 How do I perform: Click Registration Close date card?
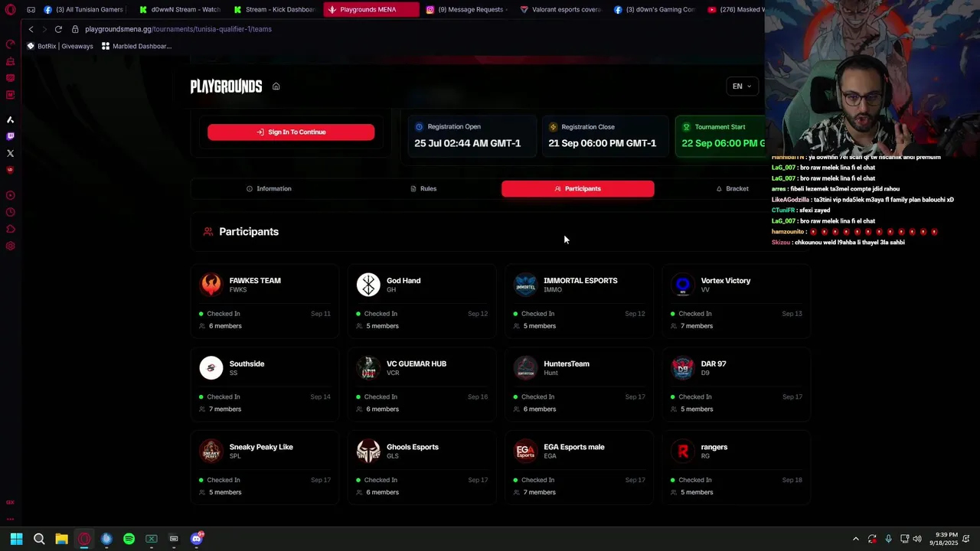606,135
